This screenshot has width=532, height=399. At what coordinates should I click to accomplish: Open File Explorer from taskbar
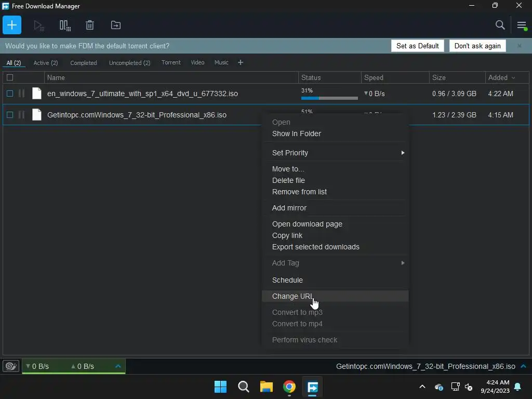(x=267, y=387)
